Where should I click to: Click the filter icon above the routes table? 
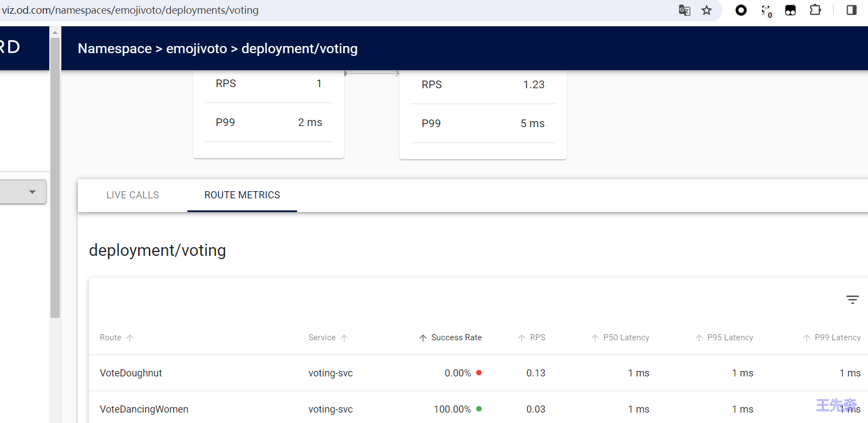pyautogui.click(x=852, y=300)
